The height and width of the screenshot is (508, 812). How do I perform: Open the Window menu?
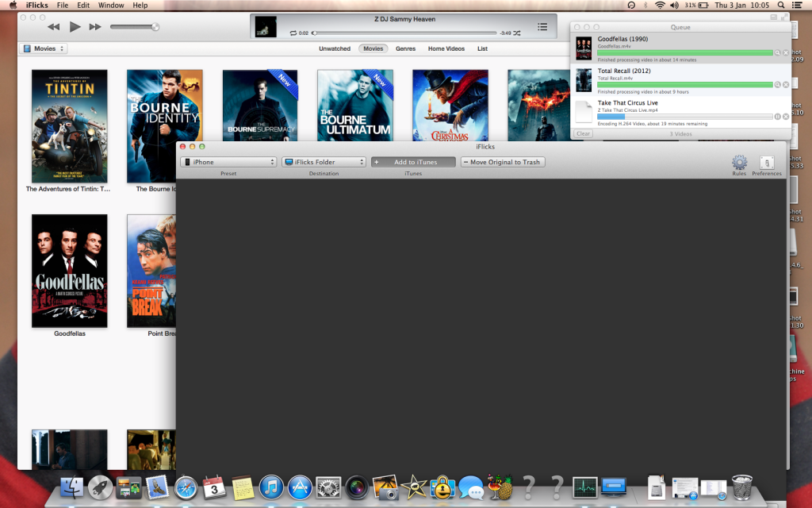point(111,6)
